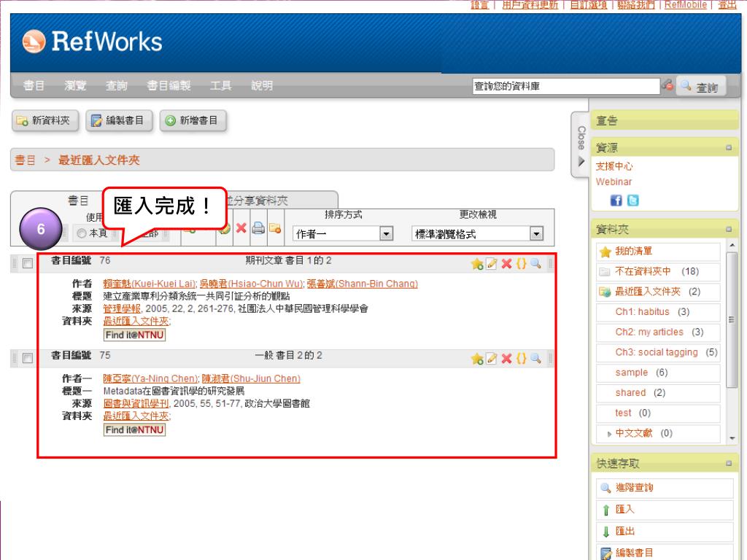Image resolution: width=747 pixels, height=560 pixels.
Task: Edit reference 76 with the pencil icon
Action: coord(492,263)
